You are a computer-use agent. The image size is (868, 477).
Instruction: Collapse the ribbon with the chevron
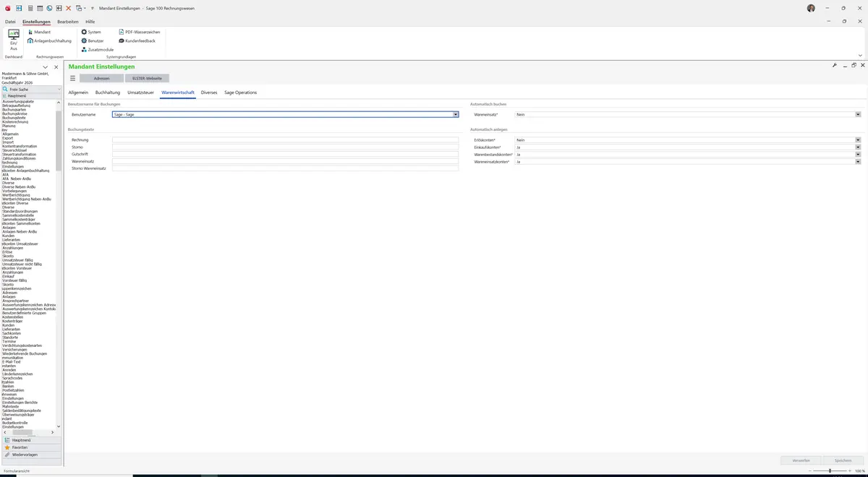point(860,55)
